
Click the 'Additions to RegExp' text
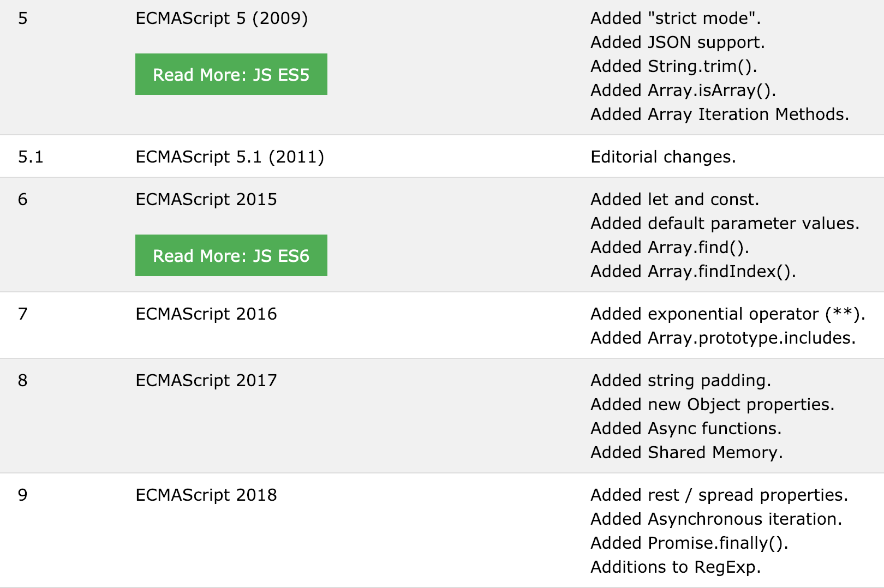click(x=675, y=567)
